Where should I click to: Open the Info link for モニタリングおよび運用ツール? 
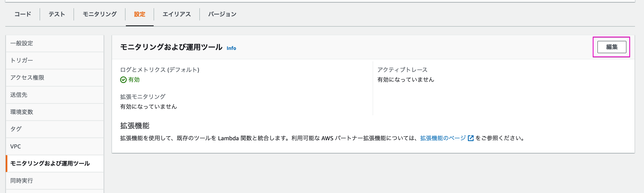click(231, 48)
